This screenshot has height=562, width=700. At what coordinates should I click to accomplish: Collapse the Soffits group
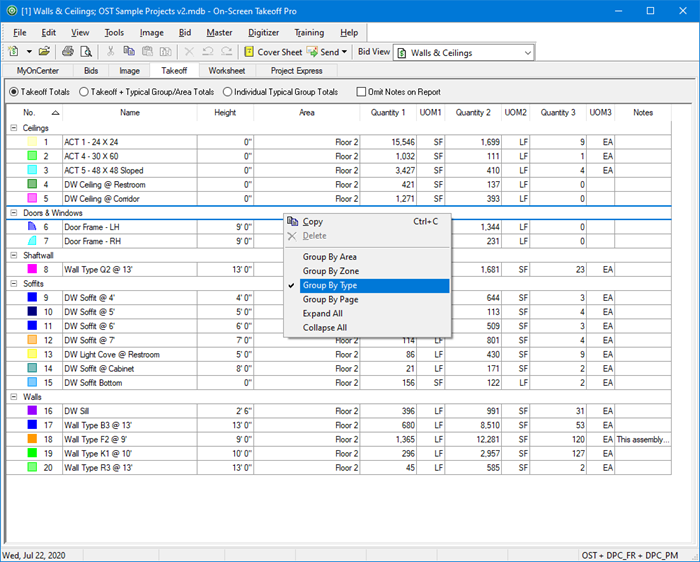[x=13, y=284]
